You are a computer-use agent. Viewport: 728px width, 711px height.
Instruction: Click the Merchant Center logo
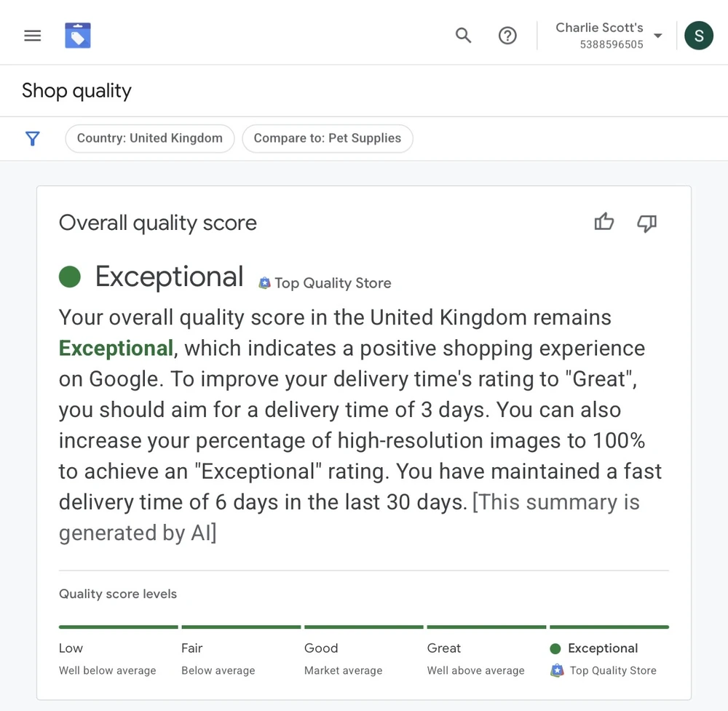click(78, 35)
